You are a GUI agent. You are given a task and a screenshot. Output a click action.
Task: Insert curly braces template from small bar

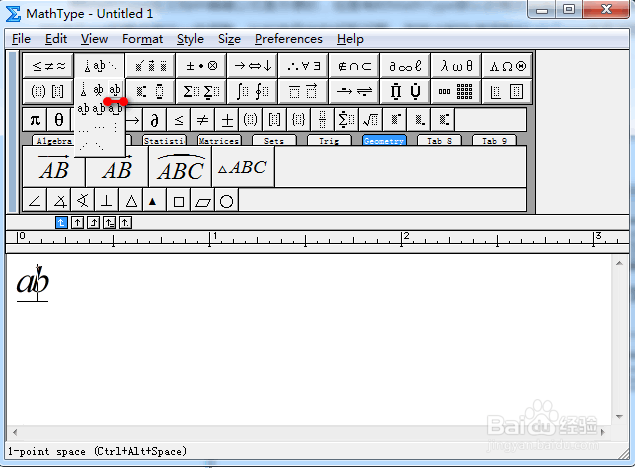pos(298,120)
